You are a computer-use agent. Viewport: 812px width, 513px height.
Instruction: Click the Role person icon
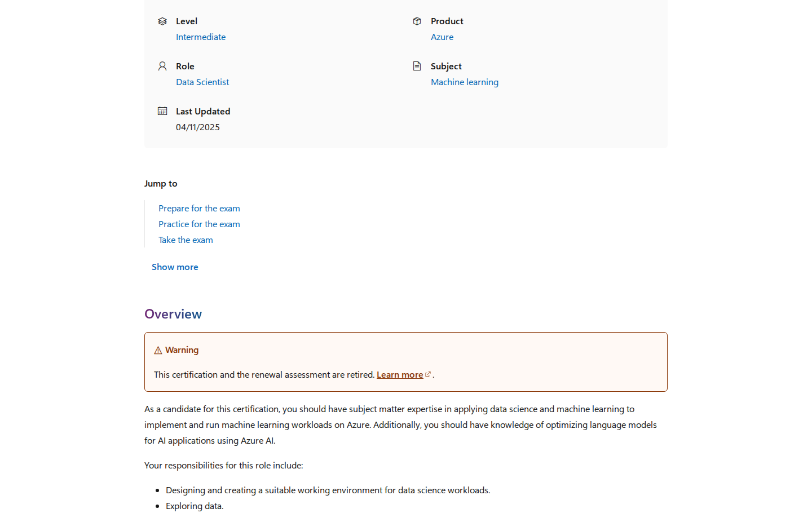point(162,66)
